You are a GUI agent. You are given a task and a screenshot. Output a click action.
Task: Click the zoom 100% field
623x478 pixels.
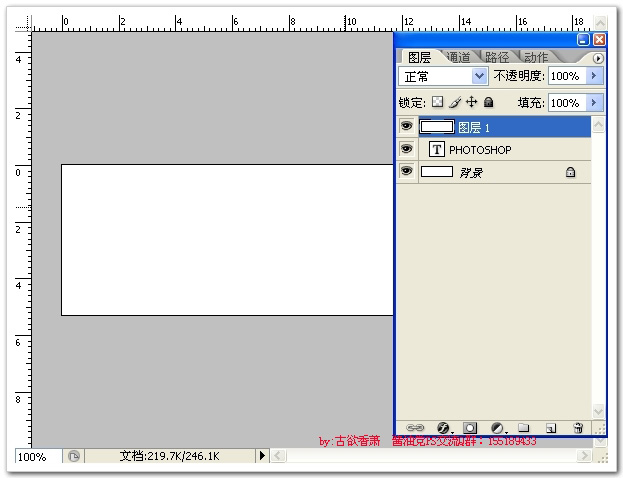pyautogui.click(x=39, y=456)
